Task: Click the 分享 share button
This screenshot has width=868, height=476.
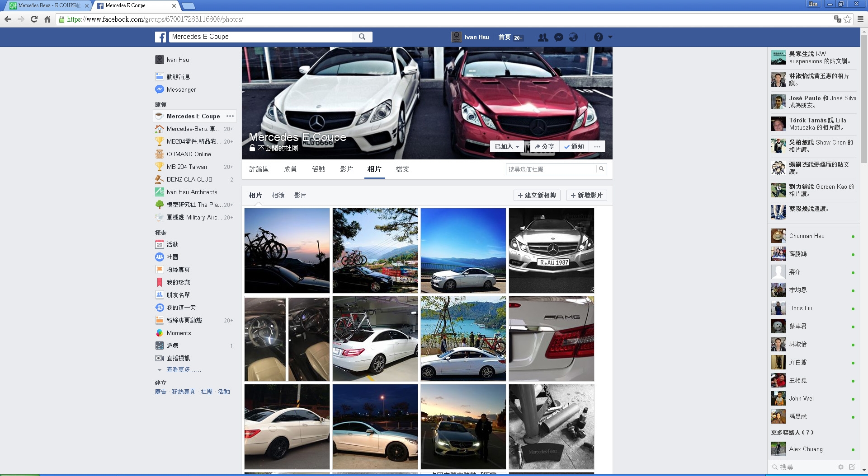Action: [544, 146]
